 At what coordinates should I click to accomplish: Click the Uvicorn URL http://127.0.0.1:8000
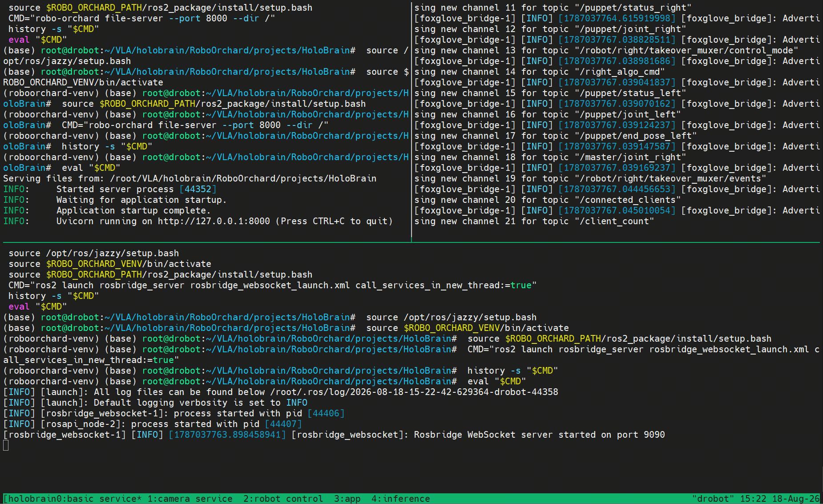[x=214, y=221]
